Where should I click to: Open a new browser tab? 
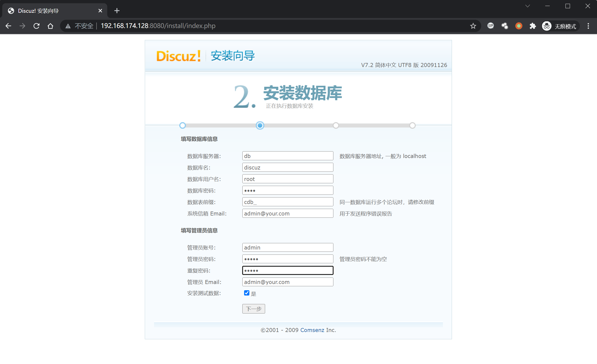coord(117,11)
